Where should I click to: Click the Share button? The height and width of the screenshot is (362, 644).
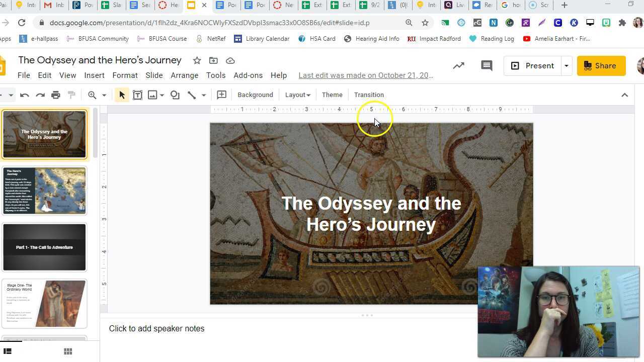point(601,65)
